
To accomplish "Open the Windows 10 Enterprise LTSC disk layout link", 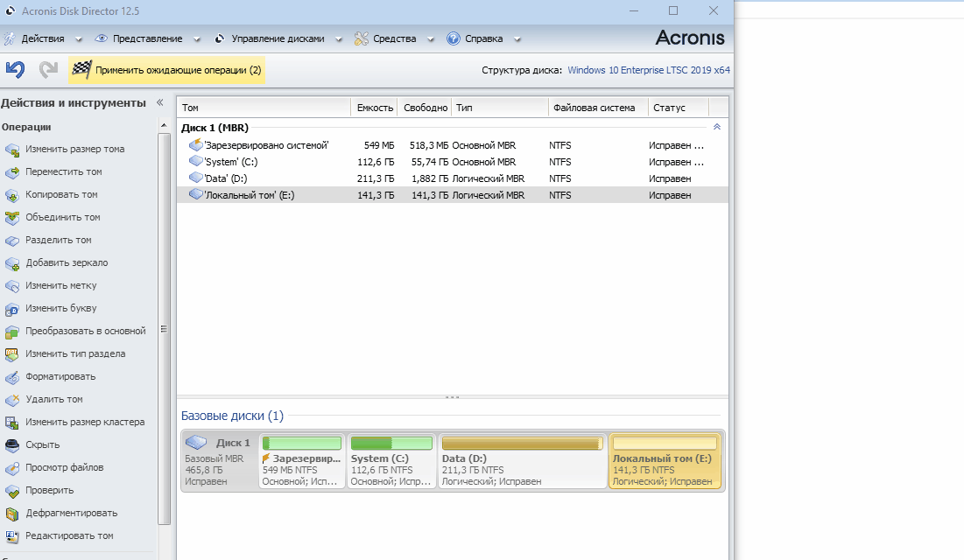I will [649, 70].
